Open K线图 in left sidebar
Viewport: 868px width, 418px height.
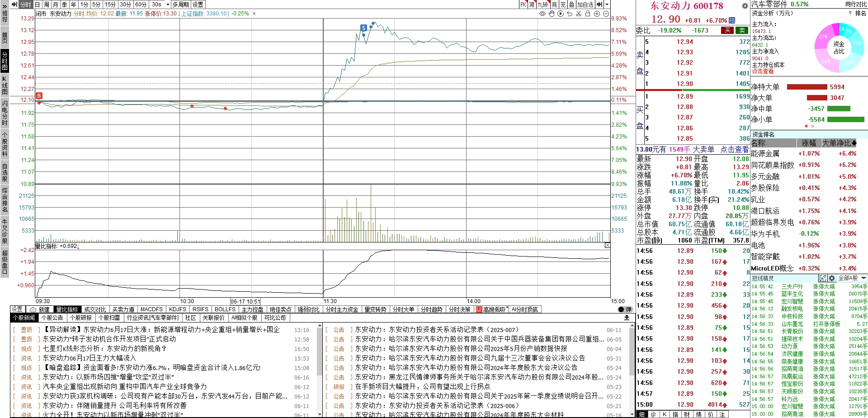5,85
